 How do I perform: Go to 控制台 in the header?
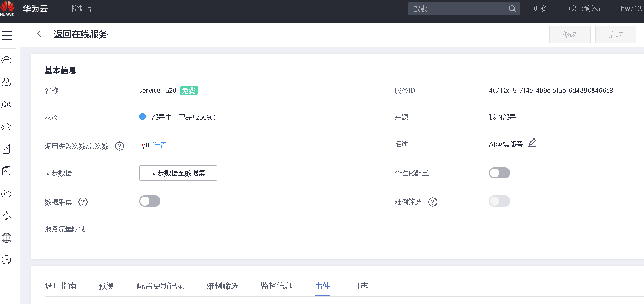[x=81, y=9]
